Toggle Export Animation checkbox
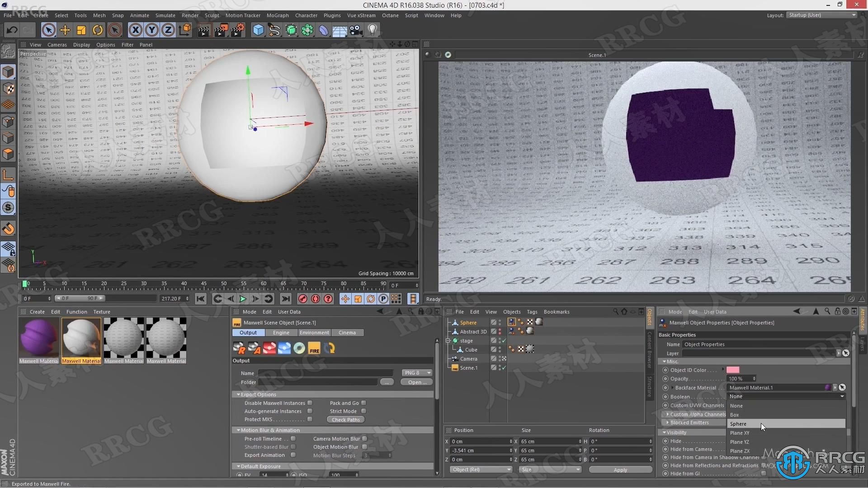The image size is (868, 488). (x=293, y=455)
